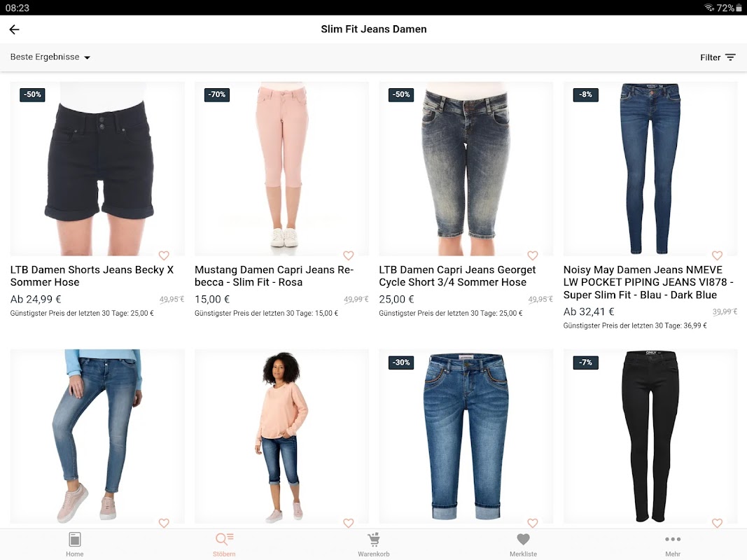The height and width of the screenshot is (560, 747).
Task: Open the light blue skinny jeans image
Action: coord(97,436)
